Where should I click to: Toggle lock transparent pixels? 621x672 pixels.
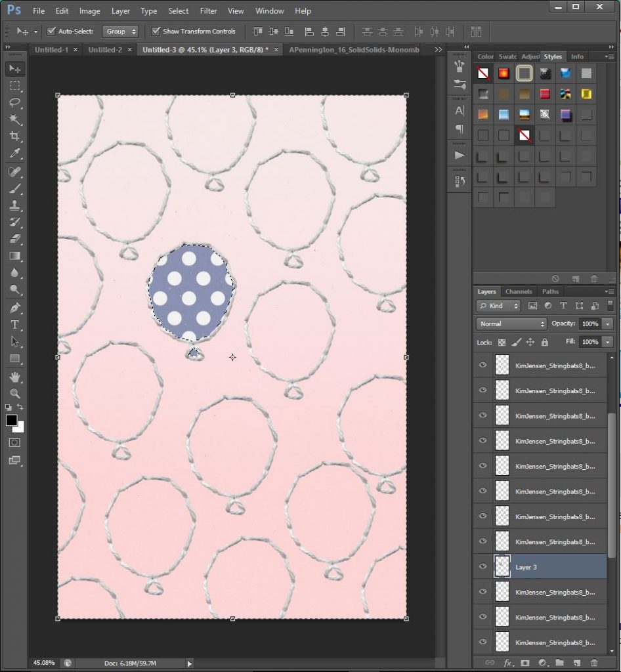pos(502,342)
